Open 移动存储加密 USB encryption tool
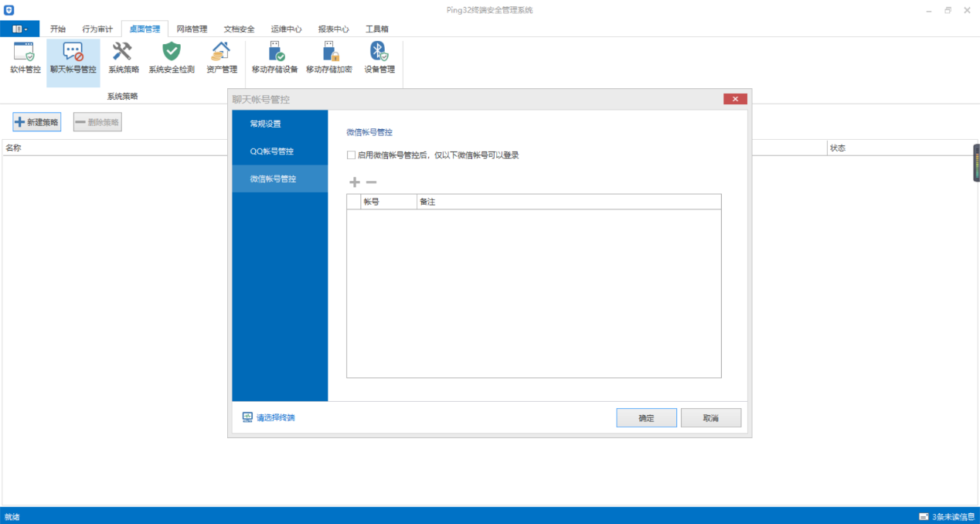This screenshot has height=524, width=980. (329, 59)
